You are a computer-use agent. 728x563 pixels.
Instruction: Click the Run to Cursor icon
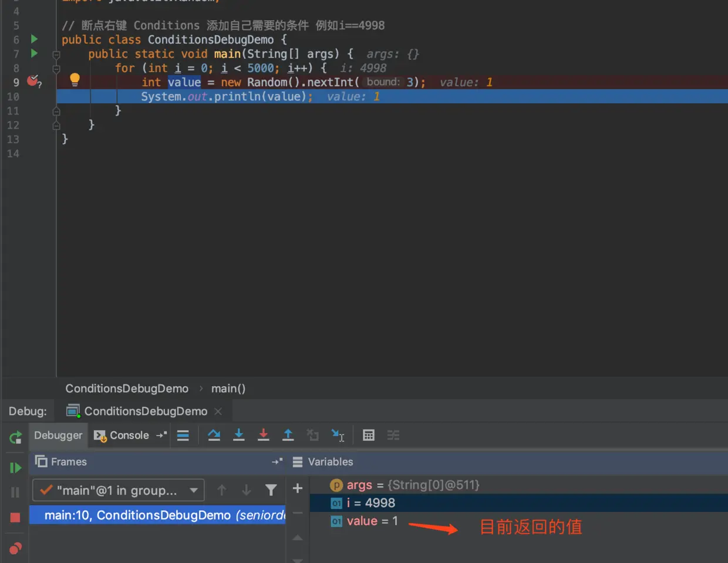(x=338, y=435)
